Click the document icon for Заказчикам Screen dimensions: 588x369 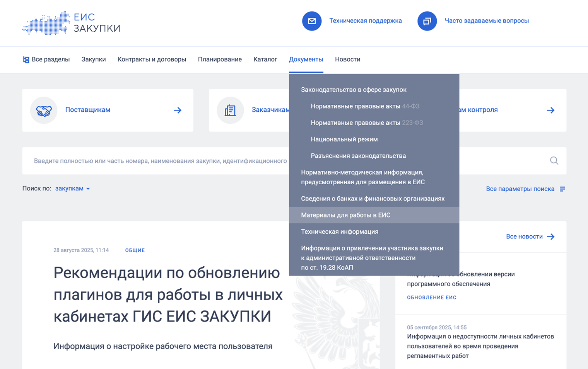coord(230,111)
